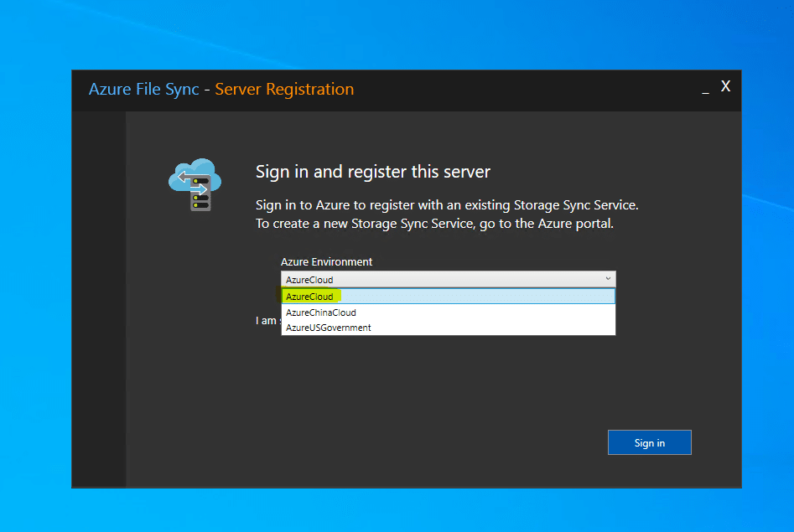794x532 pixels.
Task: Click the orange "Server Registration" title text
Action: [x=284, y=90]
